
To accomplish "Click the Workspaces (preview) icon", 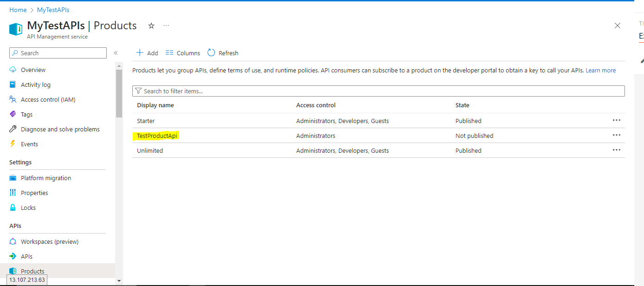I will tap(13, 241).
